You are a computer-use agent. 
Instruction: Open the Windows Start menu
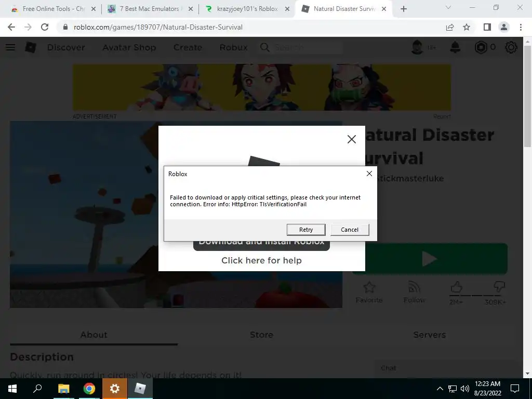[12, 389]
